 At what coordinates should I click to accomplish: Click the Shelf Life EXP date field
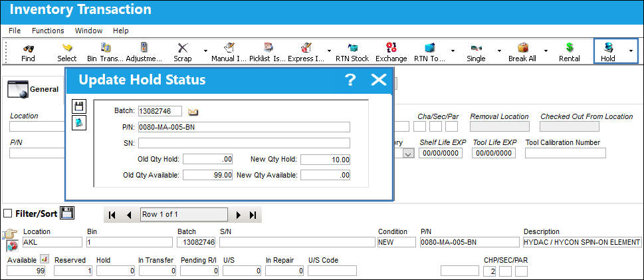pyautogui.click(x=441, y=154)
